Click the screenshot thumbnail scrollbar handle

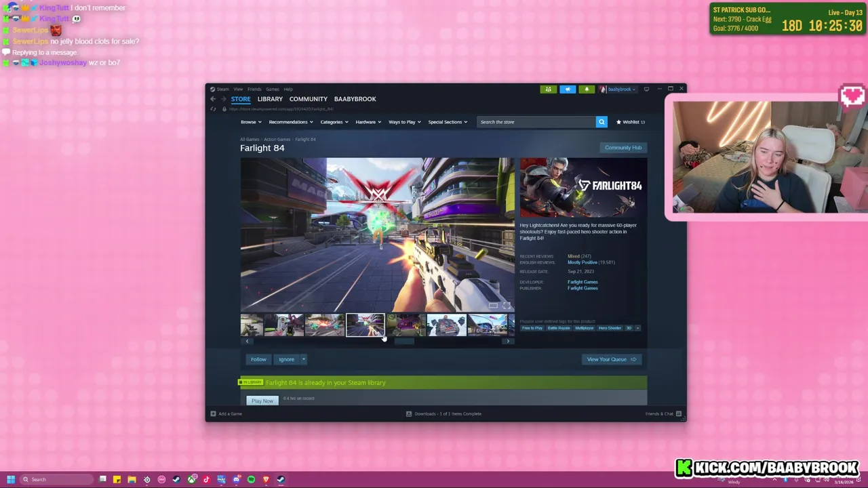click(403, 341)
